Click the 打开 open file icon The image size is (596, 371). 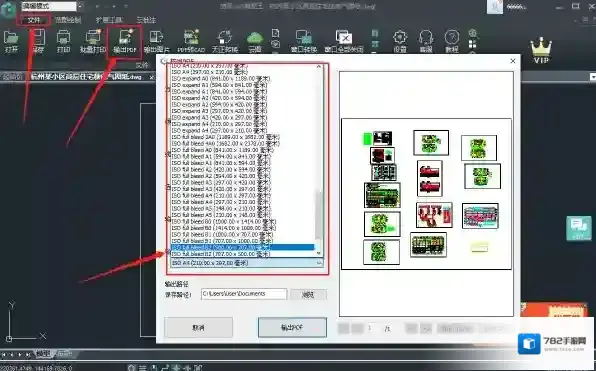coord(11,41)
